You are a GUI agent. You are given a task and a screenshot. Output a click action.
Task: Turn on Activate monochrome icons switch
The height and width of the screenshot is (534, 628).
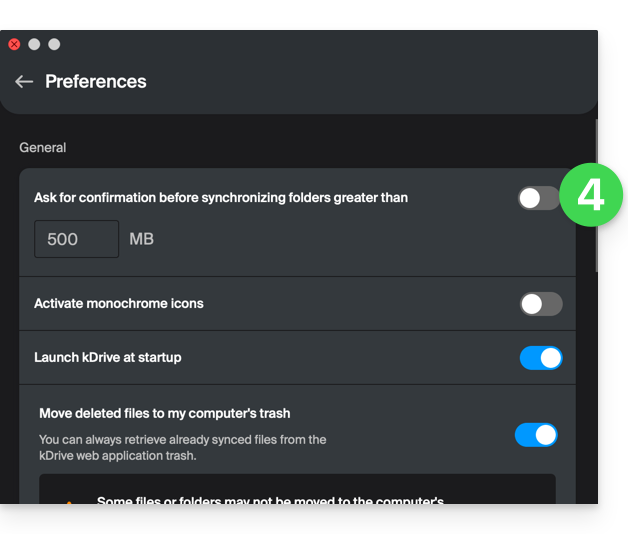click(x=541, y=304)
